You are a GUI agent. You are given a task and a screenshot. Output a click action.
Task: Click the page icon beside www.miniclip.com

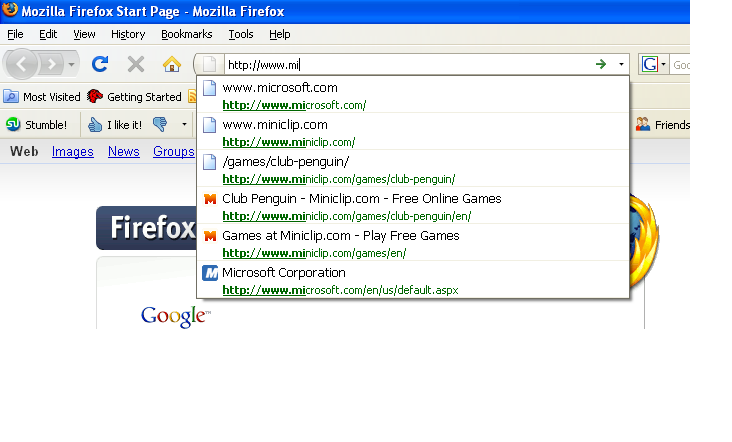(210, 125)
